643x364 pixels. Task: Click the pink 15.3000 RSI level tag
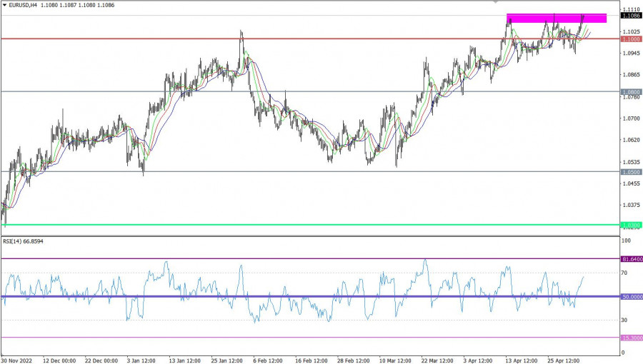[632, 338]
